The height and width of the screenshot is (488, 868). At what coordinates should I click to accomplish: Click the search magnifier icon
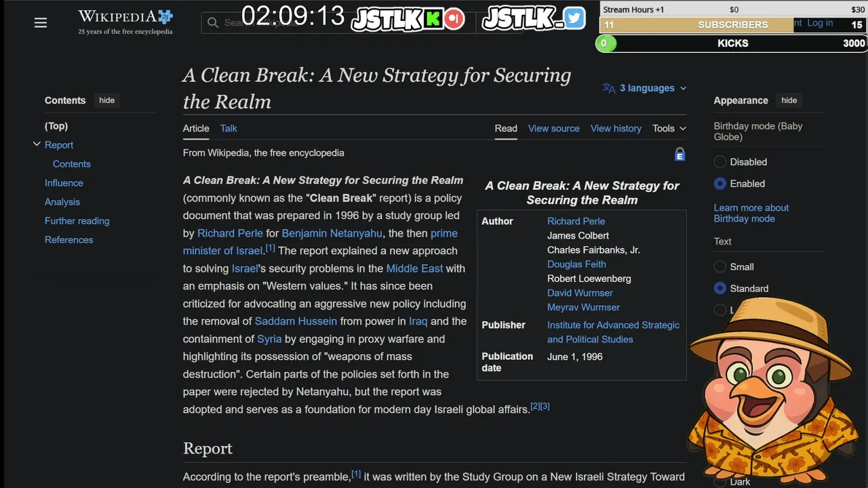(x=213, y=22)
